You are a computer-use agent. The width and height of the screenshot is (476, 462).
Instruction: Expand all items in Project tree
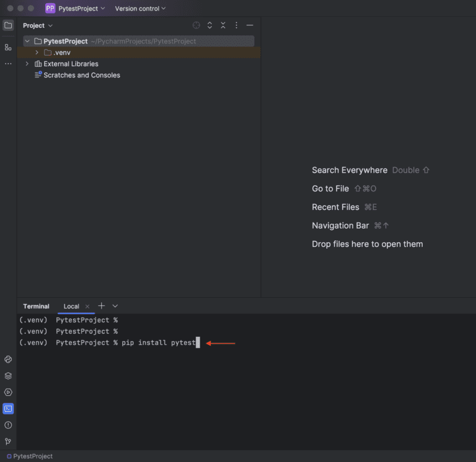click(x=209, y=25)
